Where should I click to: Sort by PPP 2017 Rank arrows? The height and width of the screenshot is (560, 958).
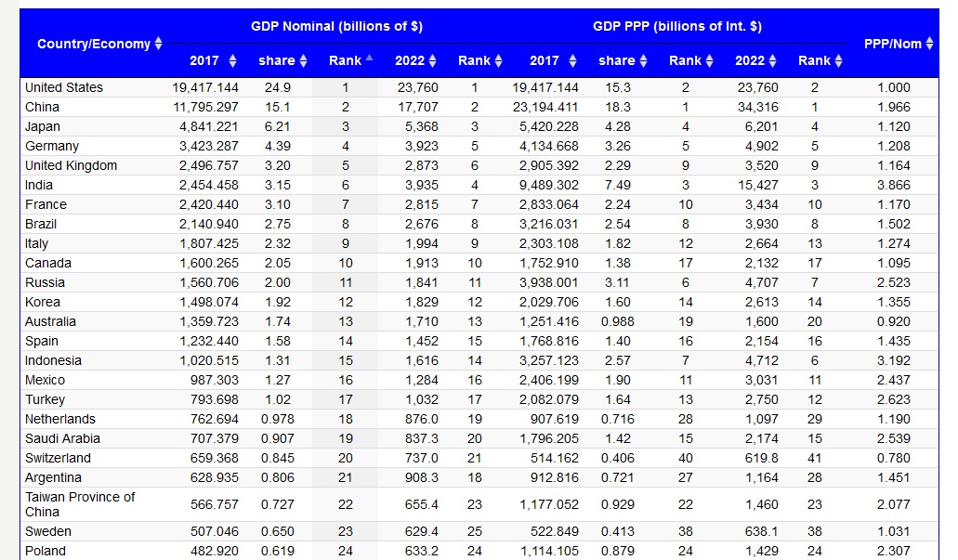(709, 60)
